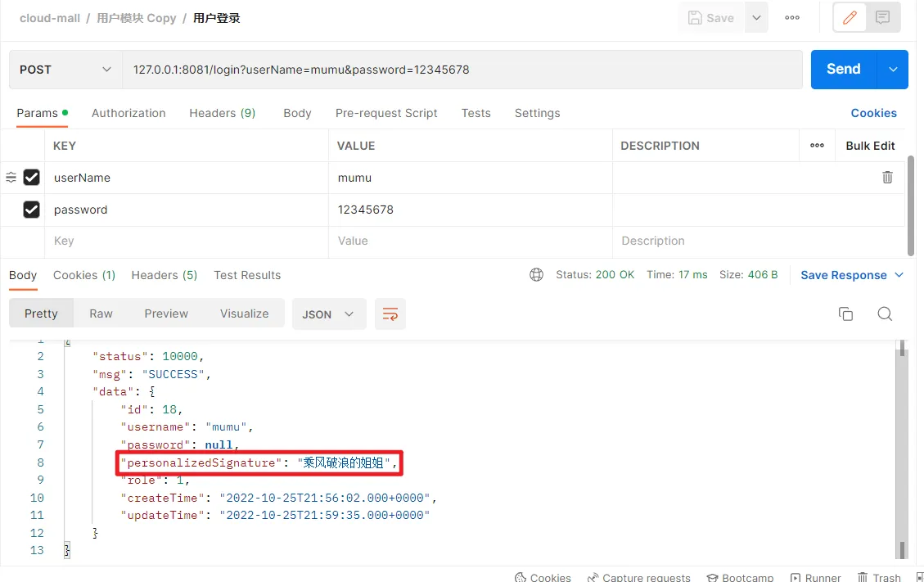
Task: Delete the userName parameter row
Action: [887, 177]
